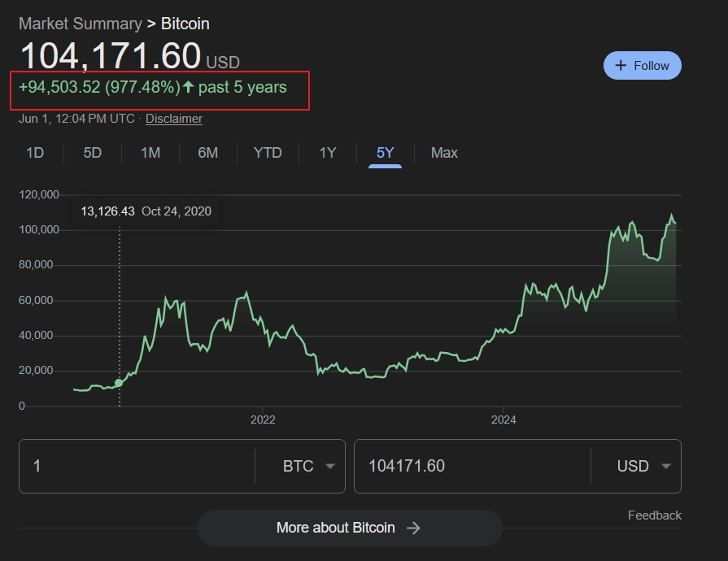This screenshot has height=561, width=728.
Task: Select the 1M range tab
Action: tap(150, 153)
